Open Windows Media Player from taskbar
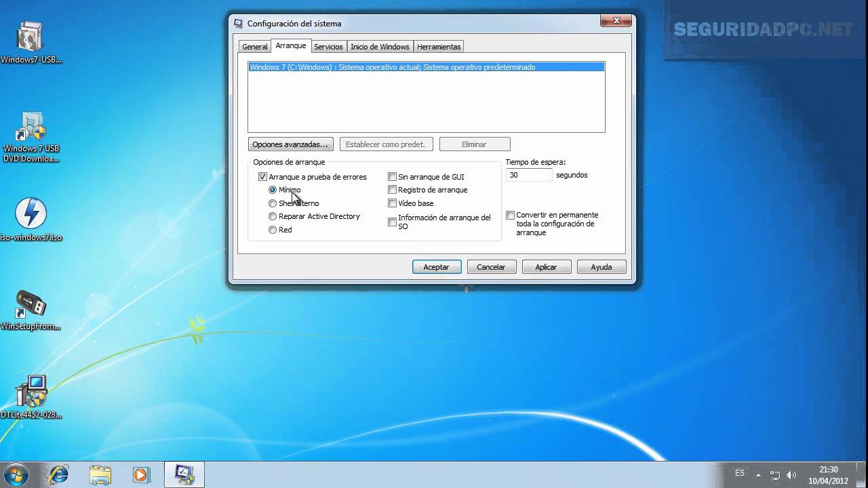This screenshot has height=488, width=868. pyautogui.click(x=140, y=474)
